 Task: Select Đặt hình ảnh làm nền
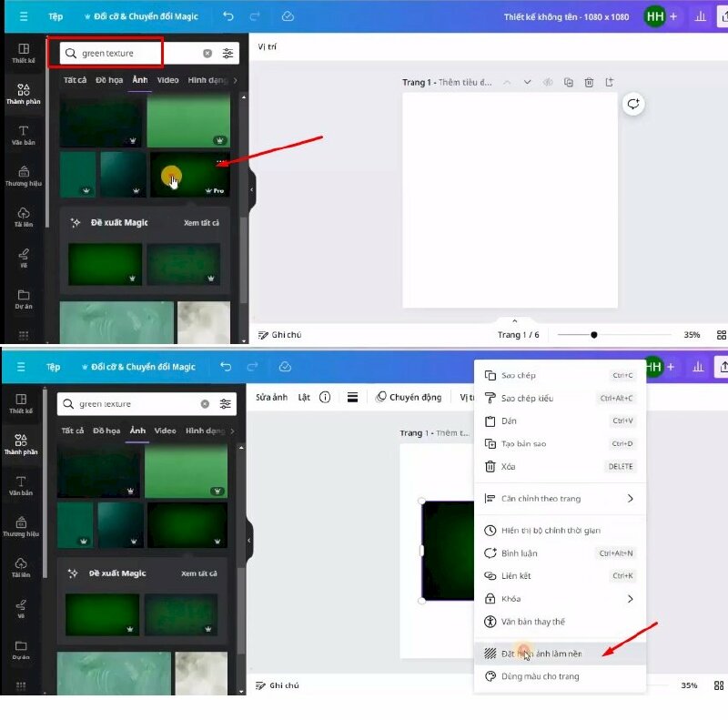tap(541, 654)
